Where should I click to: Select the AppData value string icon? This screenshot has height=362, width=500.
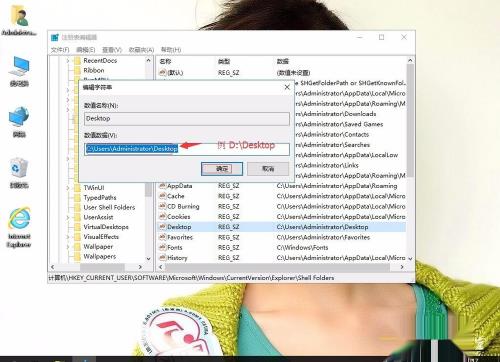click(162, 186)
